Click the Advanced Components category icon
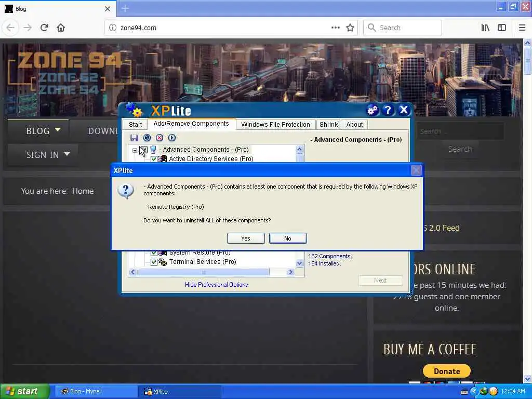 point(153,150)
